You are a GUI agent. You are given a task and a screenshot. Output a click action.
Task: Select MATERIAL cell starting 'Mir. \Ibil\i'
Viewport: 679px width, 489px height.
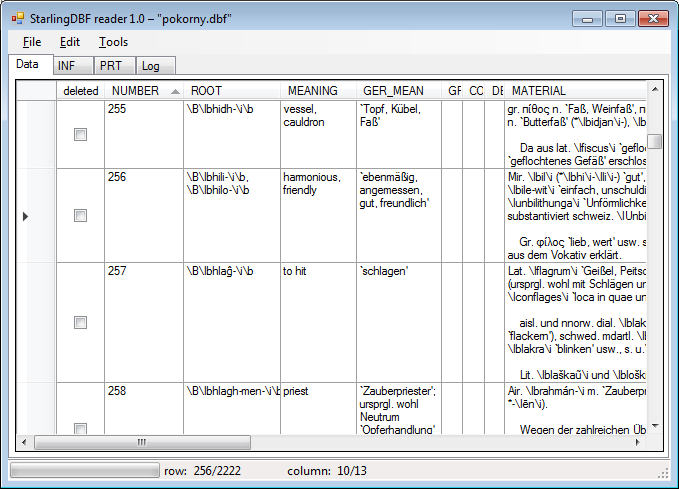coord(576,215)
